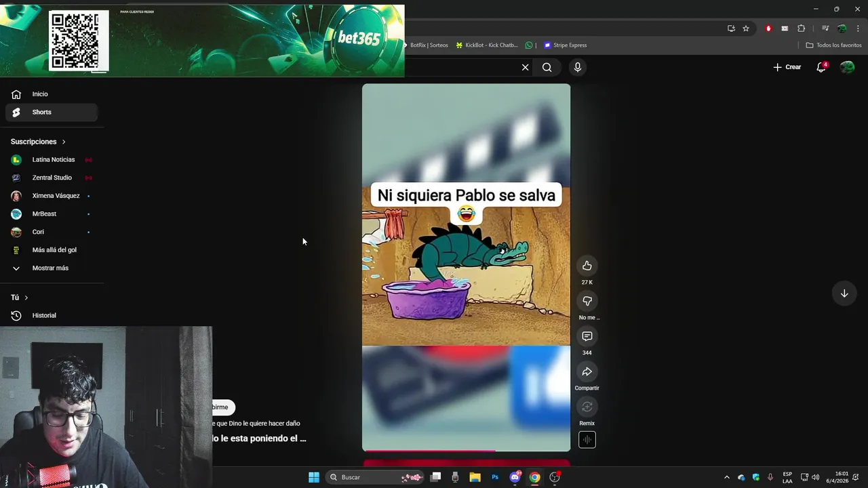Image resolution: width=868 pixels, height=488 pixels.
Task: Switch ESP LAA input language
Action: pos(787,477)
